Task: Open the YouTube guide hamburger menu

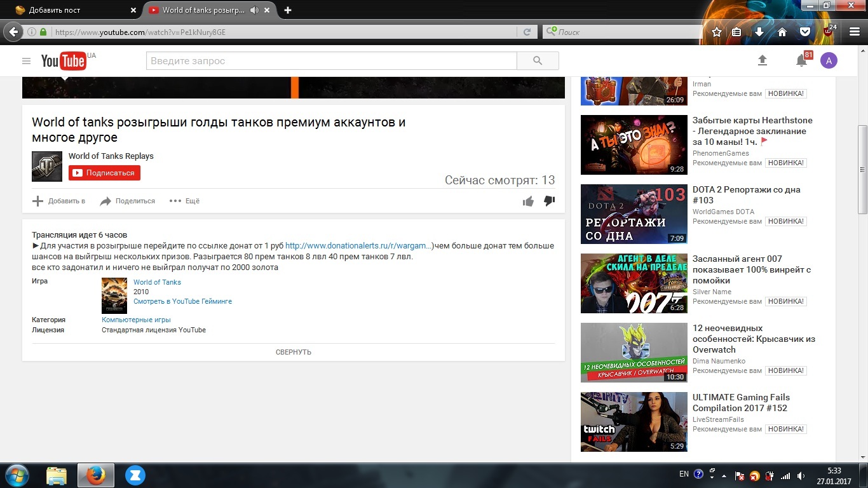Action: 26,61
